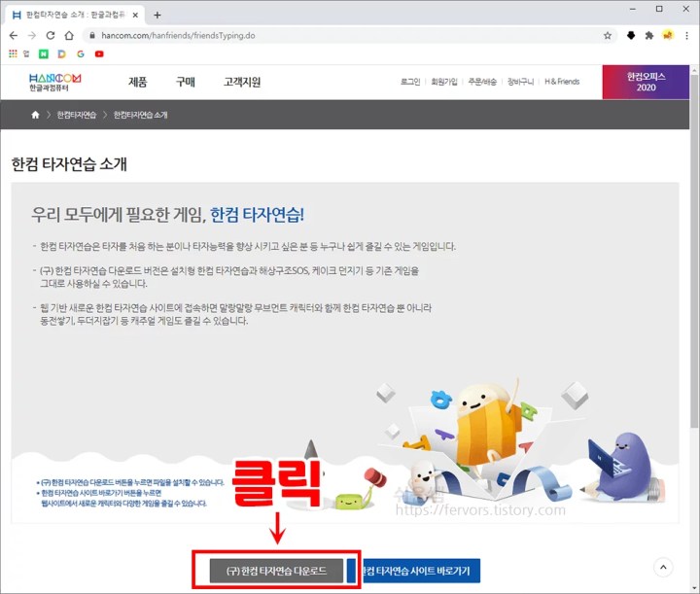700x594 pixels.
Task: Open the H & Friends link
Action: click(562, 82)
